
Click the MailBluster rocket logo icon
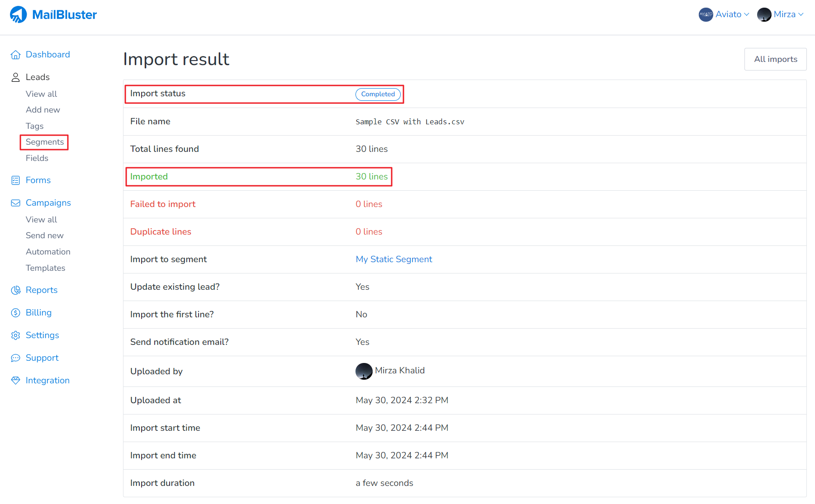(x=18, y=14)
